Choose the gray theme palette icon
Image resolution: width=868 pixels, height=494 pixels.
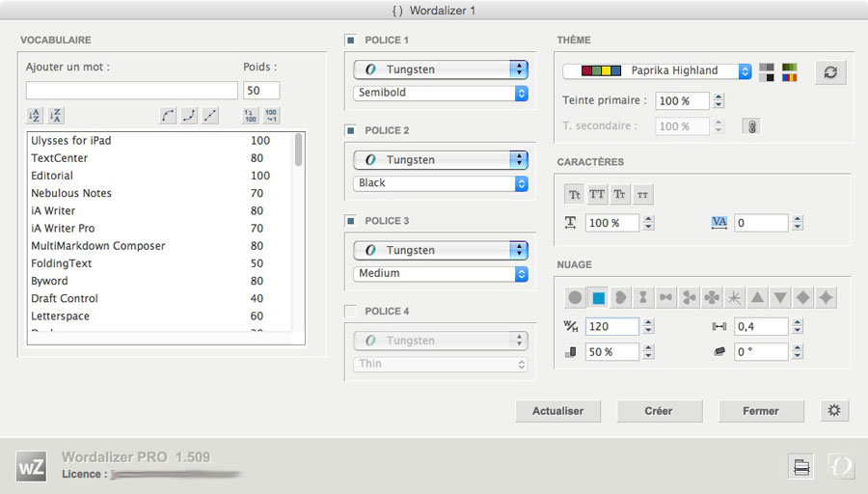(767, 72)
